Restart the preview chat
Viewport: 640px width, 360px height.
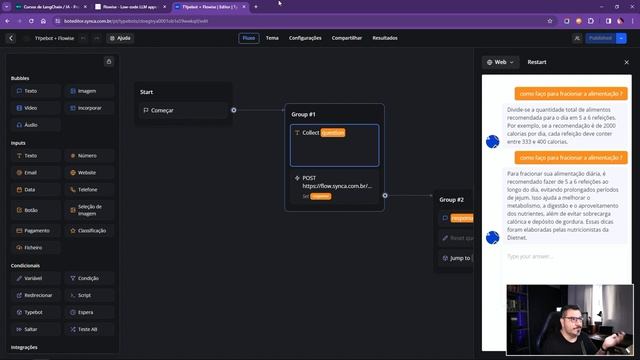point(537,62)
